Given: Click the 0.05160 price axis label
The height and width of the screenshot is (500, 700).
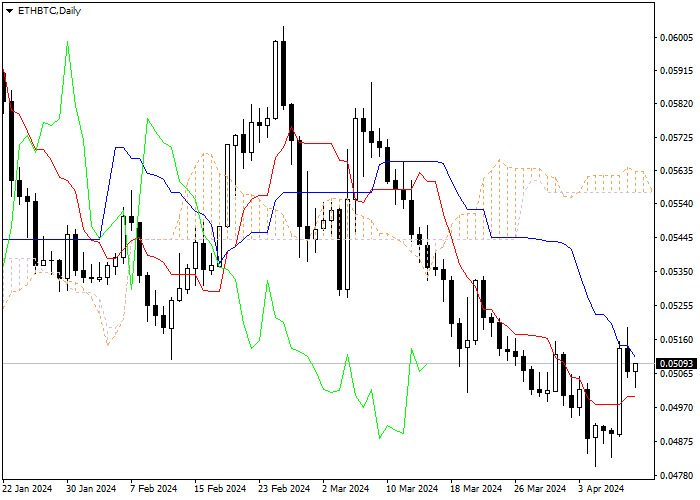Looking at the screenshot, I should [x=677, y=339].
